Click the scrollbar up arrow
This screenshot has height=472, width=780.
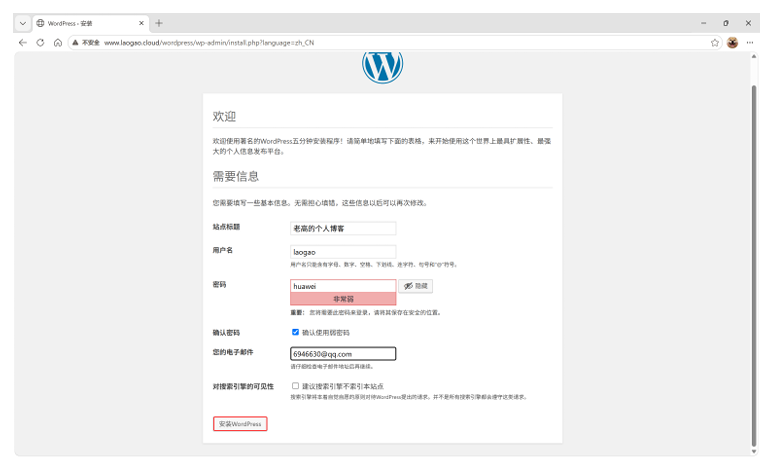754,56
